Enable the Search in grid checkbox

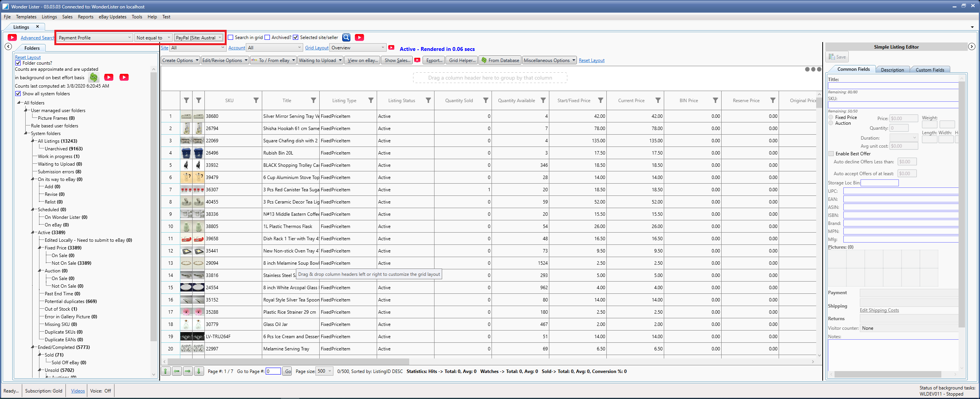pos(231,37)
